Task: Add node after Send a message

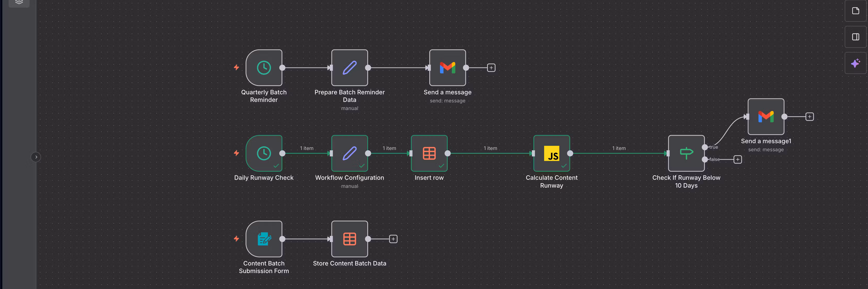Action: tap(491, 68)
